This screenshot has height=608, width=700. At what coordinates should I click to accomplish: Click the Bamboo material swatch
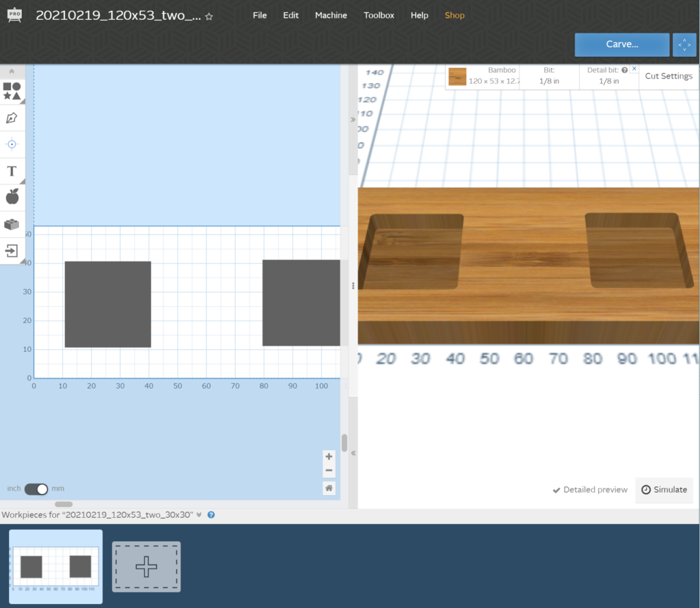tap(457, 77)
